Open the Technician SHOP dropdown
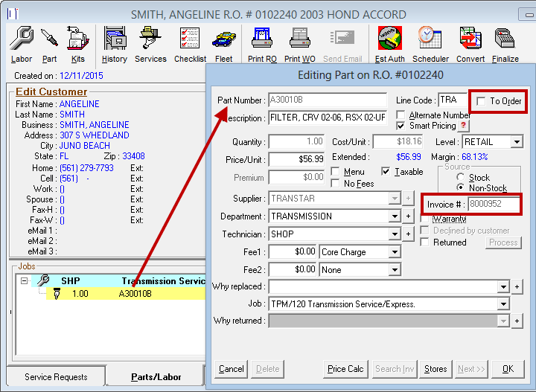The width and height of the screenshot is (536, 392). [x=395, y=234]
